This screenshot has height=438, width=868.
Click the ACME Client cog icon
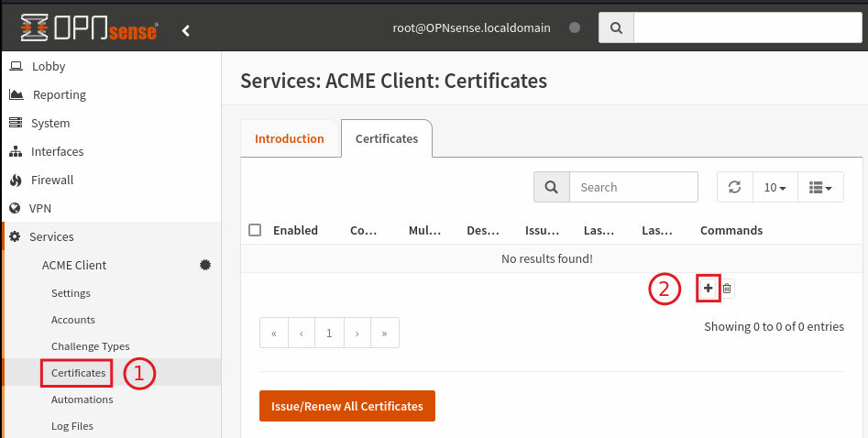tap(205, 265)
